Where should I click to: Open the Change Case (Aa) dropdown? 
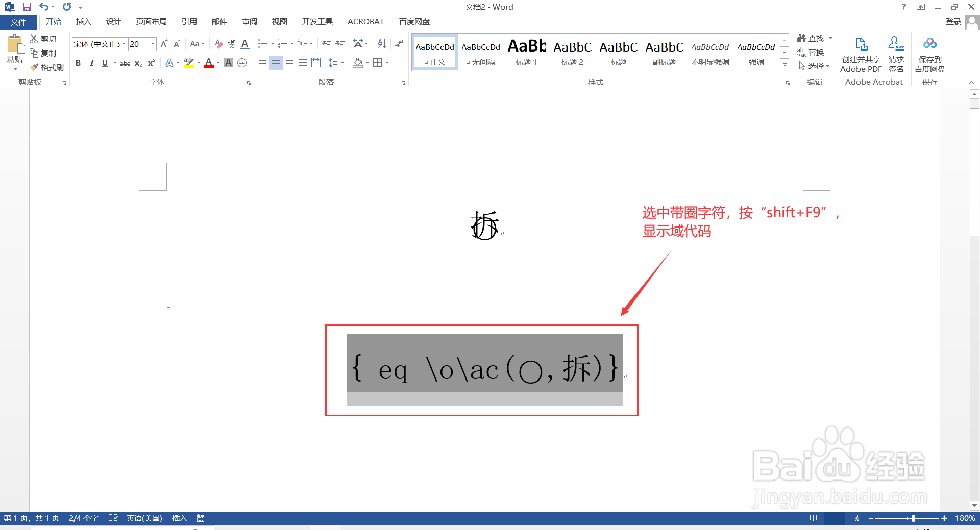pos(197,44)
